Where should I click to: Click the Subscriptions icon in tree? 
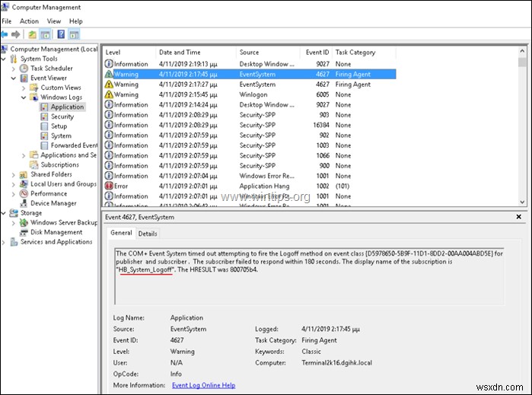[34, 164]
